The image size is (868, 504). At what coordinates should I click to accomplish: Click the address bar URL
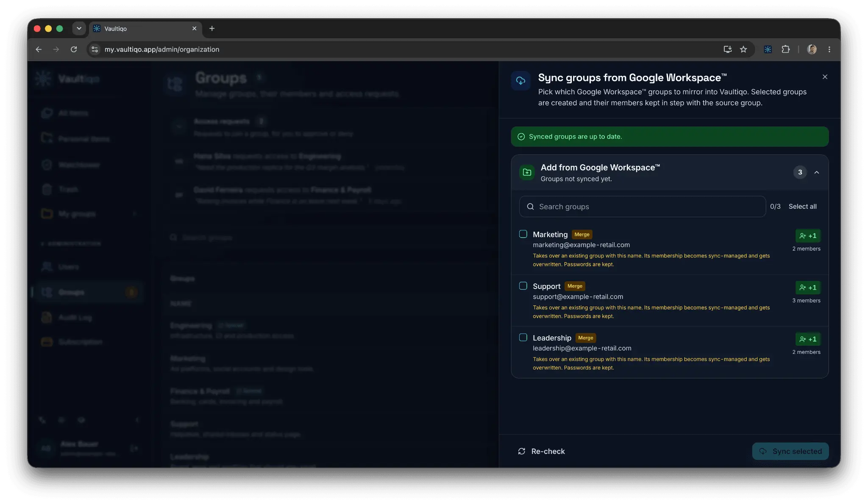[162, 49]
